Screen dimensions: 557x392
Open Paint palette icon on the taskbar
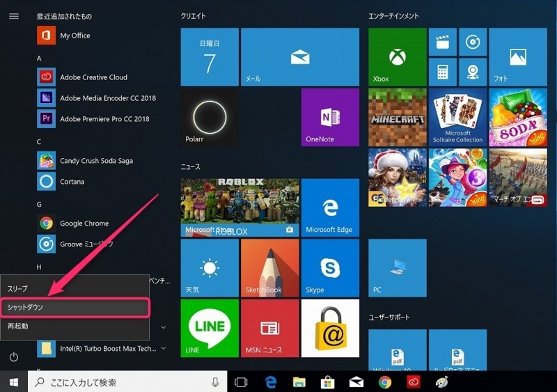[442, 382]
